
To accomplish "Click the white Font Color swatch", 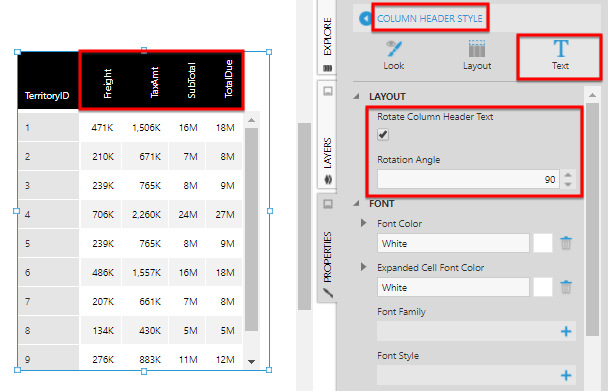I will (x=543, y=243).
